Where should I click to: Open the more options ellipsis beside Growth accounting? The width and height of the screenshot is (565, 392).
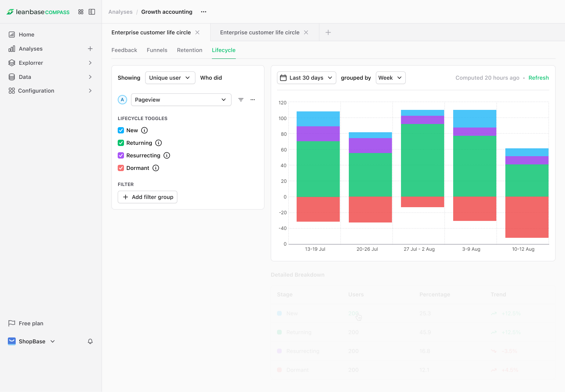[x=204, y=12]
